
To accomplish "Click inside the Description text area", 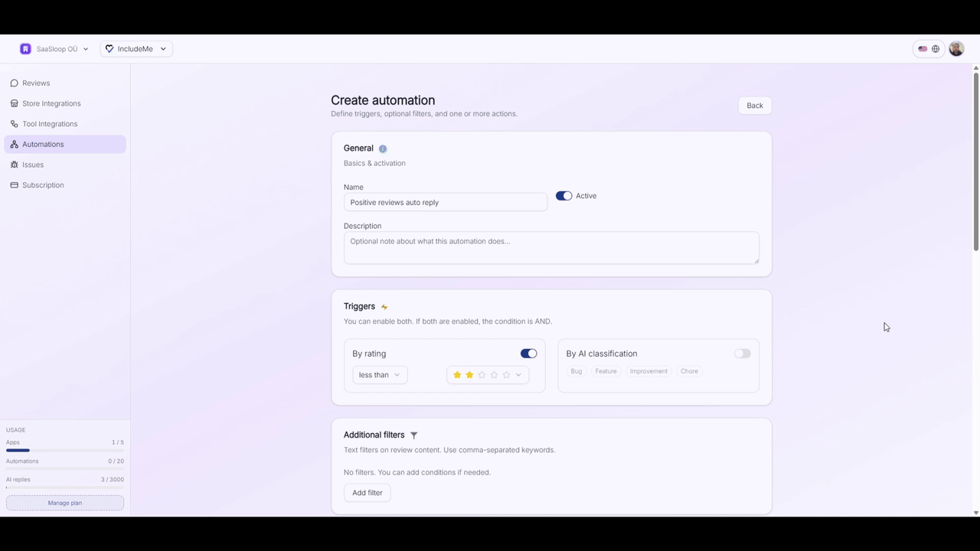I will (550, 247).
